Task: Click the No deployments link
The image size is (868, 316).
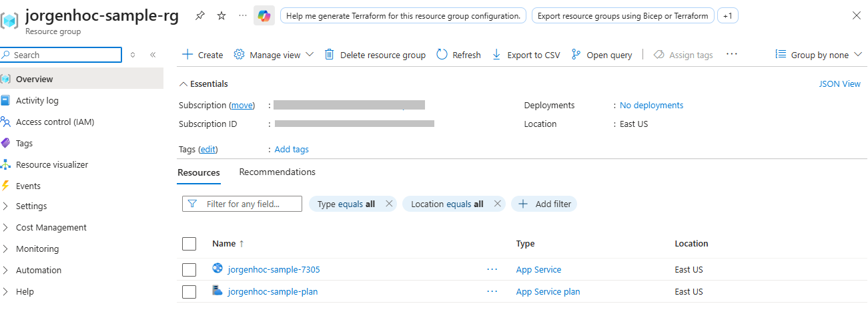Action: click(x=651, y=105)
